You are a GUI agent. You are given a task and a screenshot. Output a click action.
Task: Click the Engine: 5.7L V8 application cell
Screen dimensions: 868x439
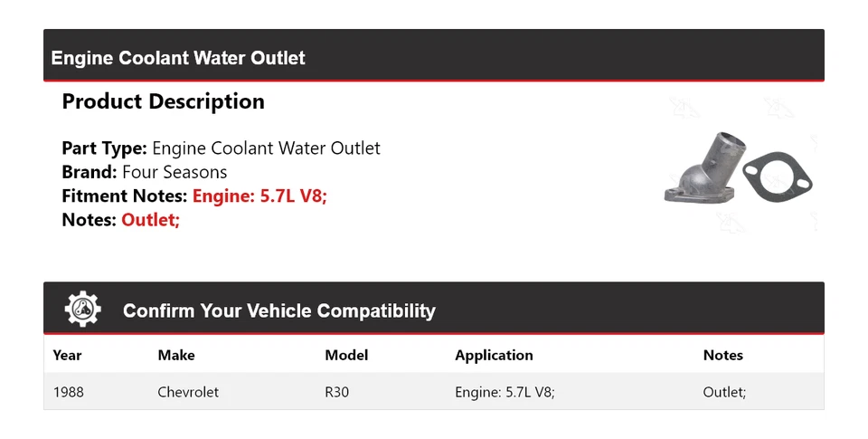click(505, 392)
